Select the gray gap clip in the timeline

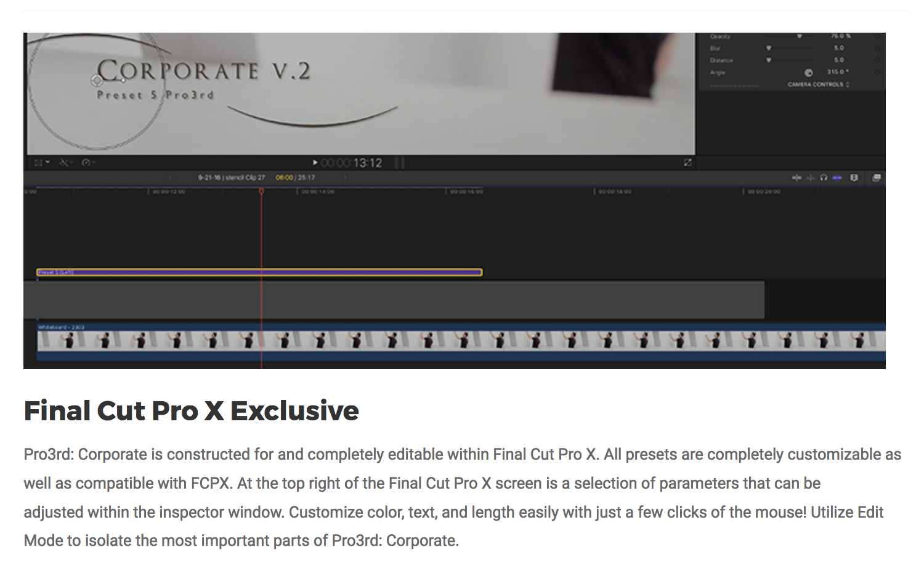coord(394,300)
